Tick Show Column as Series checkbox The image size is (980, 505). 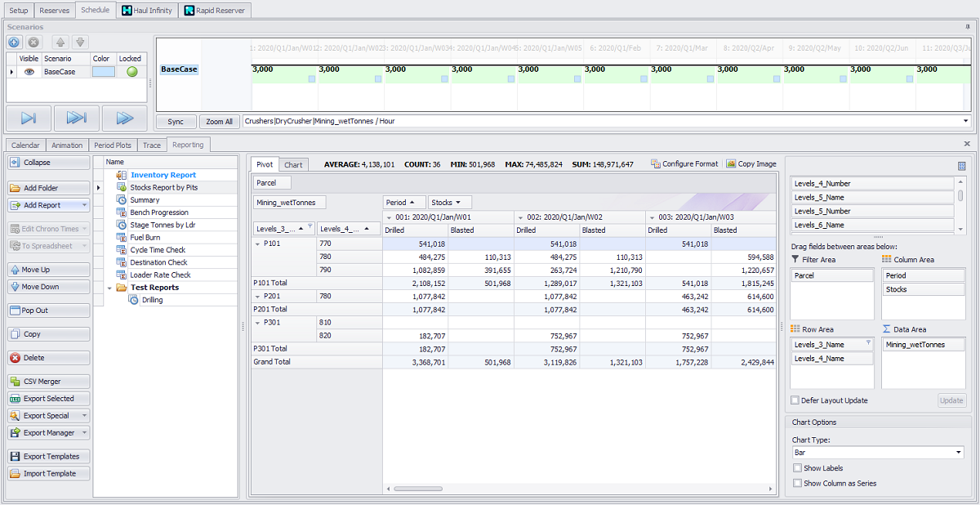(797, 484)
